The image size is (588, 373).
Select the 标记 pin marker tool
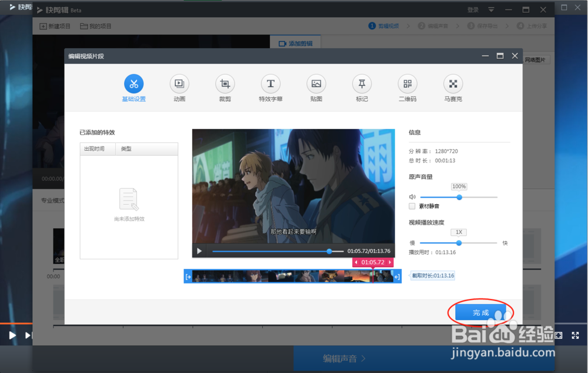pos(362,84)
